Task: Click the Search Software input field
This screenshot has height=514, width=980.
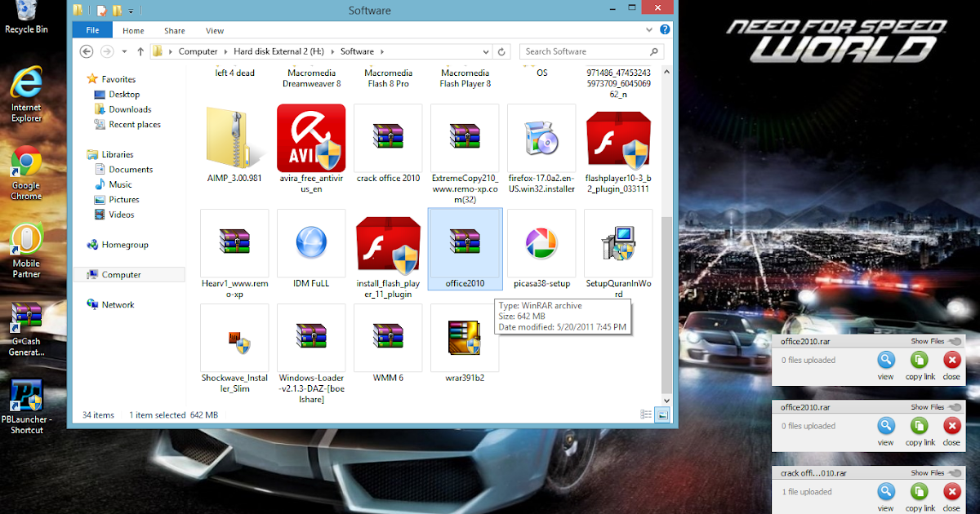Action: 590,51
